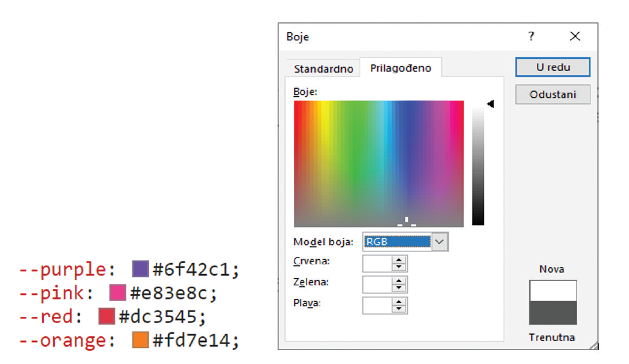
Task: Click inside the Plava value field
Action: pos(377,305)
